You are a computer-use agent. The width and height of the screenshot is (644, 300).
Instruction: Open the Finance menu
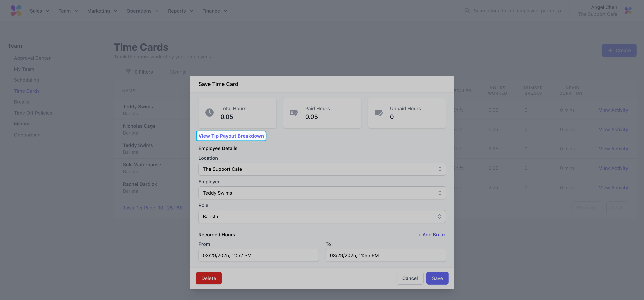(x=215, y=11)
